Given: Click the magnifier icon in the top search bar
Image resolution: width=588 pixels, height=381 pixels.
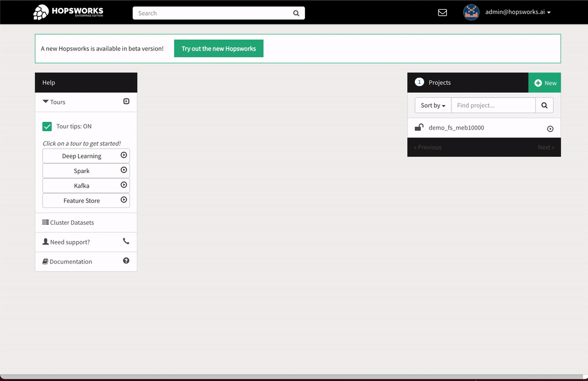Looking at the screenshot, I should coord(296,13).
